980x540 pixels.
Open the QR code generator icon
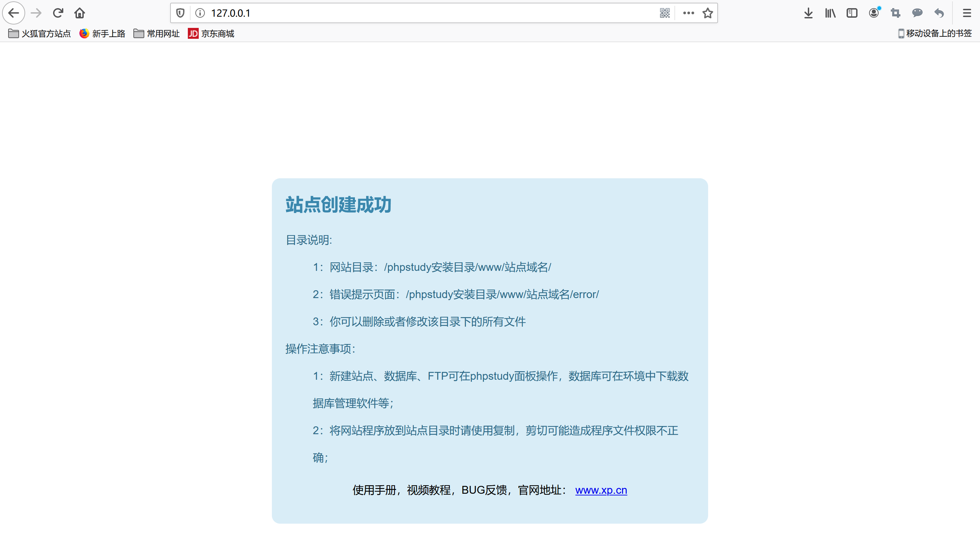pyautogui.click(x=665, y=13)
